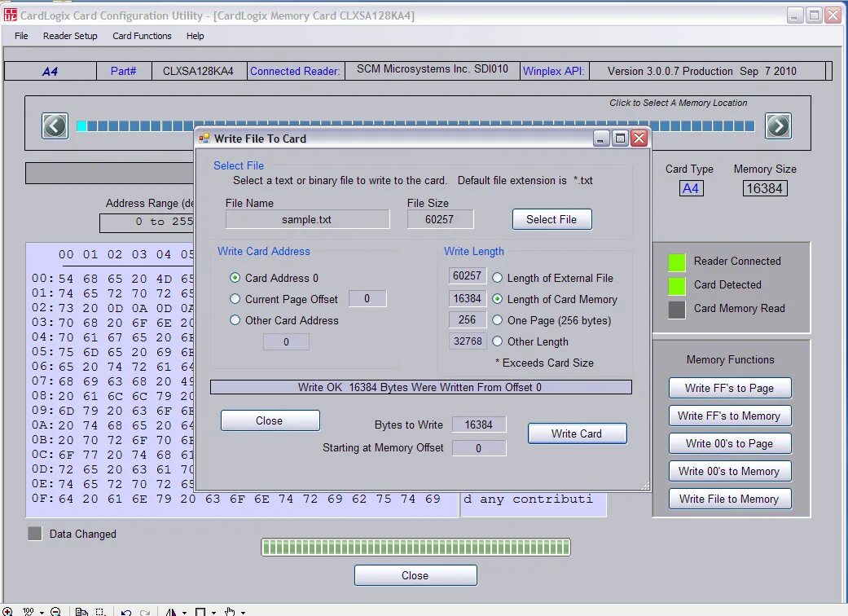
Task: Open the Card Functions menu
Action: click(142, 36)
